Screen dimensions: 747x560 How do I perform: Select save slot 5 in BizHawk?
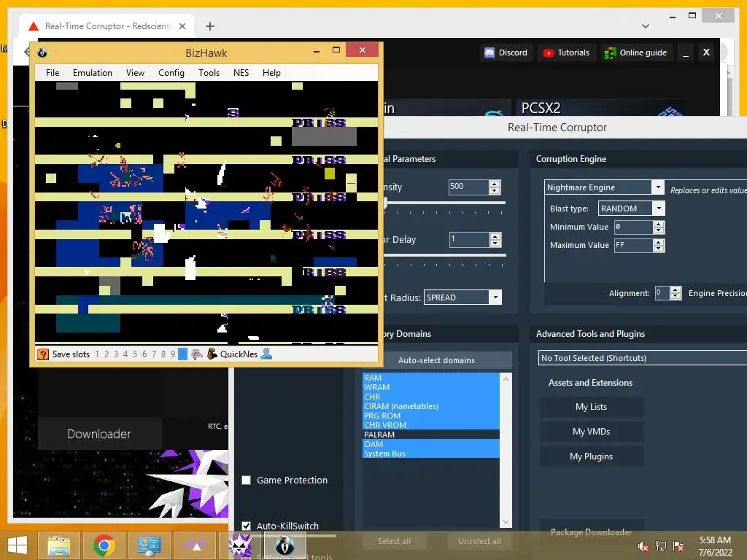(x=135, y=354)
